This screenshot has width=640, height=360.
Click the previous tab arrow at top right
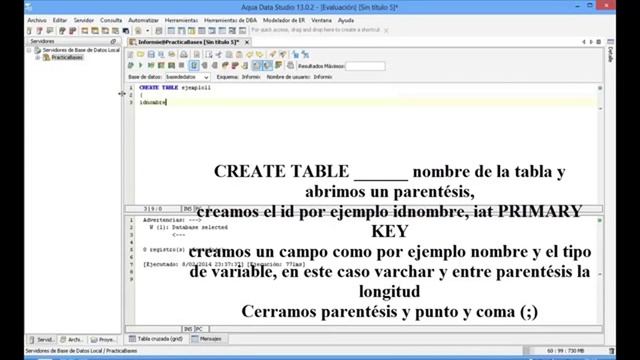[584, 42]
